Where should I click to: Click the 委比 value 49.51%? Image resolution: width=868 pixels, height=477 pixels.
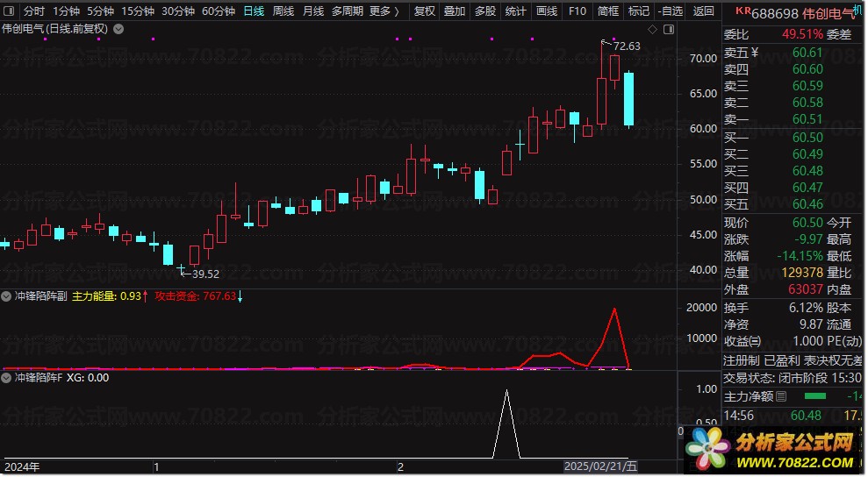(802, 34)
